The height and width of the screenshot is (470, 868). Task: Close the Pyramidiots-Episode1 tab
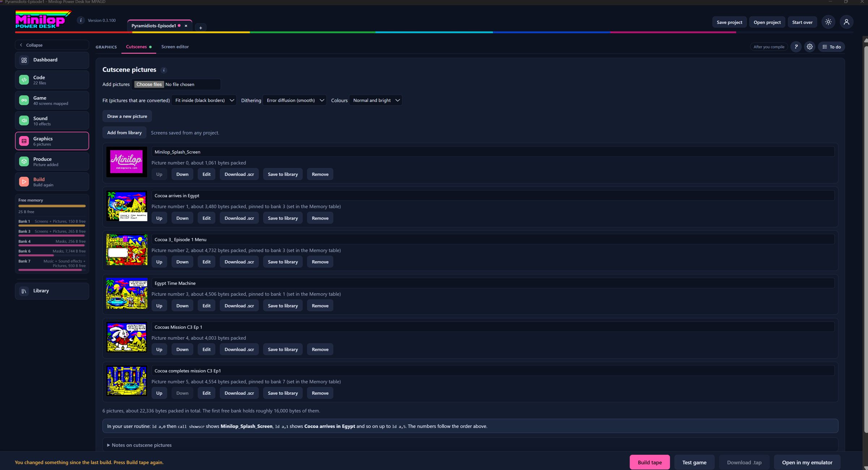(186, 26)
